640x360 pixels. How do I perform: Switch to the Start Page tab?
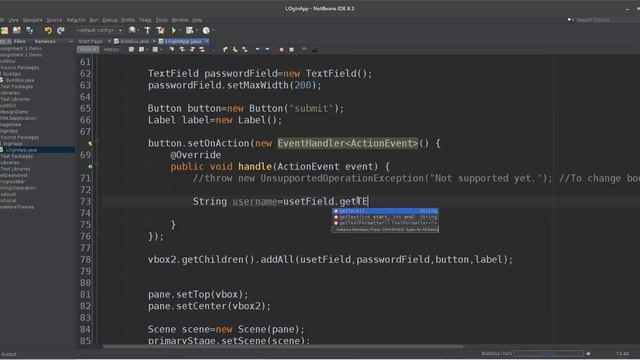pyautogui.click(x=90, y=41)
